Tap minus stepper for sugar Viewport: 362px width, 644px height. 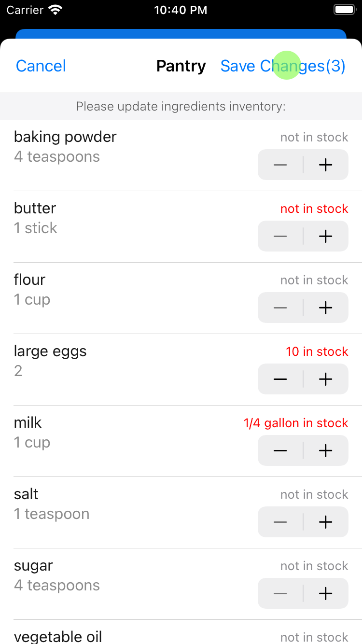click(280, 593)
